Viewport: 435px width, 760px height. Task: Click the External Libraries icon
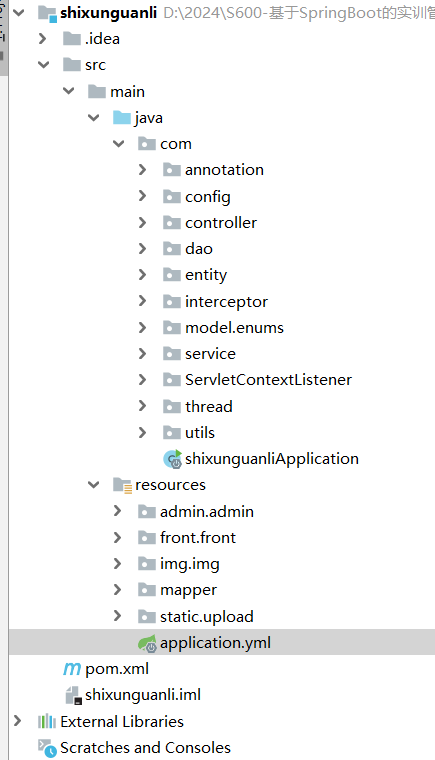tap(47, 721)
